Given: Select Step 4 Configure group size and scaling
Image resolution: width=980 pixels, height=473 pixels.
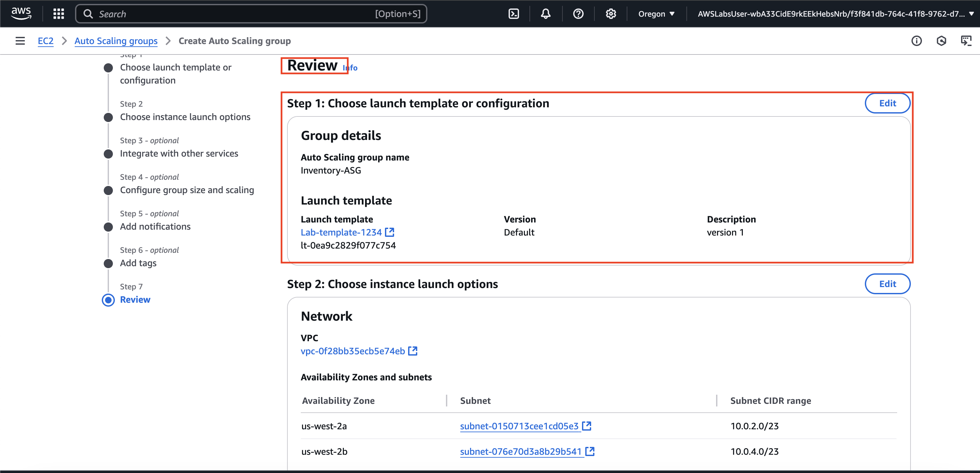Looking at the screenshot, I should click(x=187, y=190).
